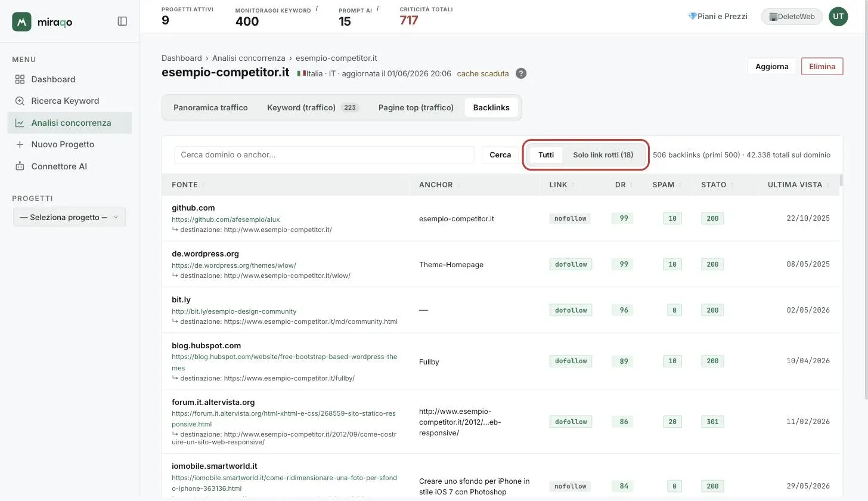Click the Progetti attivi value 9
The image size is (868, 501).
165,20
